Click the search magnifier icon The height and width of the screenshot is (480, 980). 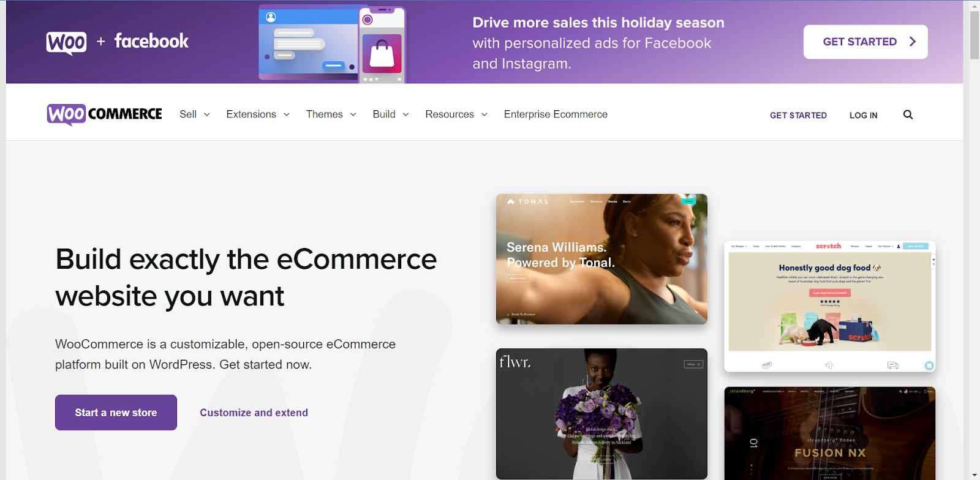pyautogui.click(x=908, y=114)
